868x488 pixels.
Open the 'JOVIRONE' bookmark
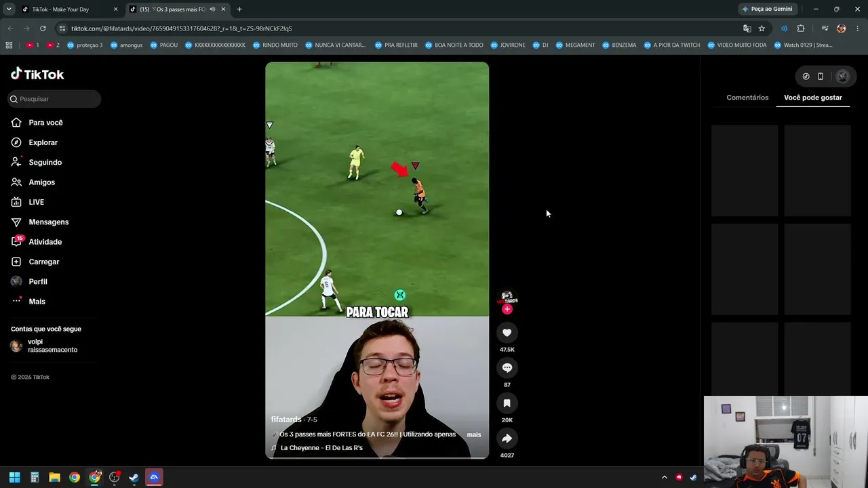(507, 45)
